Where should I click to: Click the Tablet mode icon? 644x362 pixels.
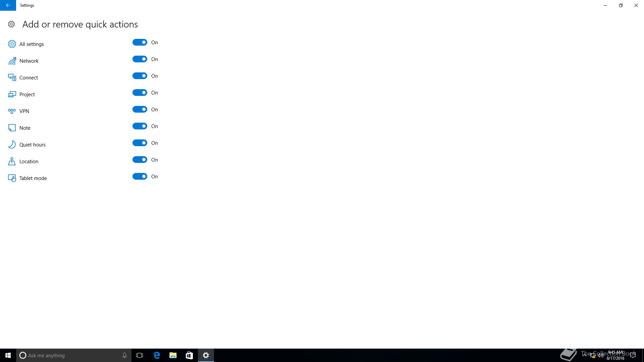(12, 178)
